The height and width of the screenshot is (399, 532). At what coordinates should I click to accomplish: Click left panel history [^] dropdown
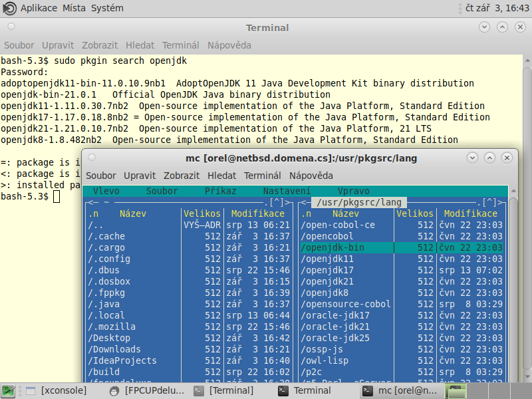point(277,203)
